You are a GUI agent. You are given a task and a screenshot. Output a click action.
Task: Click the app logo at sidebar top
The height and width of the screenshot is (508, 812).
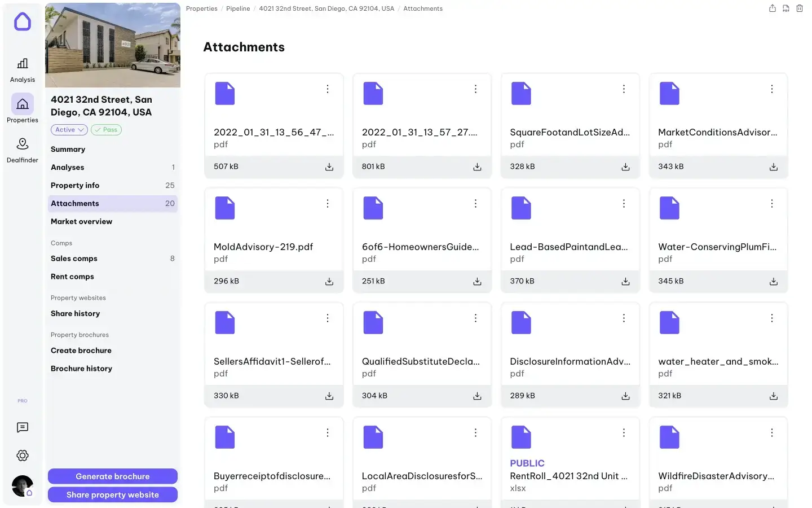(22, 21)
